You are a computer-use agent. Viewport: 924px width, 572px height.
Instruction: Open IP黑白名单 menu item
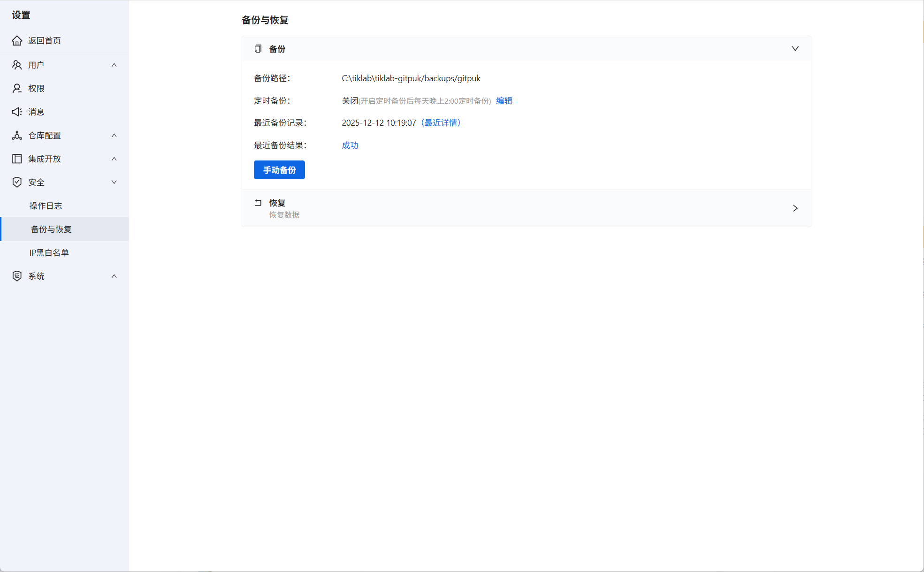49,253
